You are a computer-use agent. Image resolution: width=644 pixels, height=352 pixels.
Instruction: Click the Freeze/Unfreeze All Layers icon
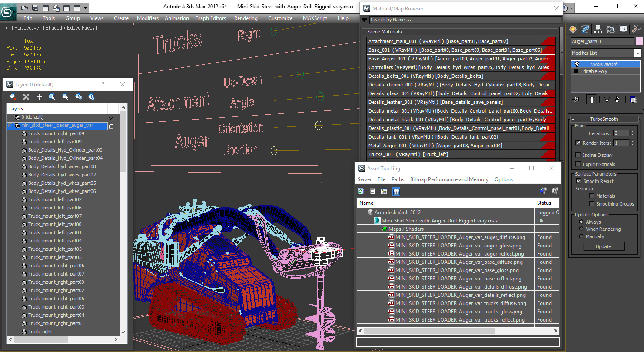(91, 97)
